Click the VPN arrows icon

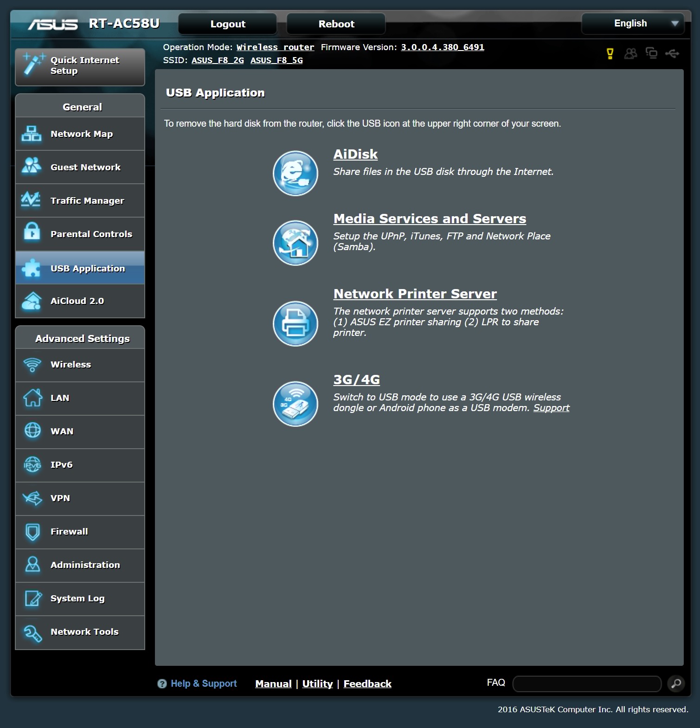[32, 498]
